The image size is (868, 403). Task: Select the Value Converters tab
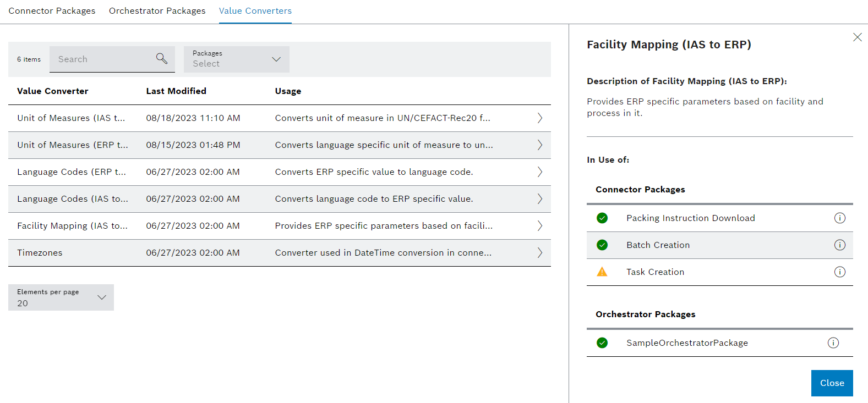point(255,11)
